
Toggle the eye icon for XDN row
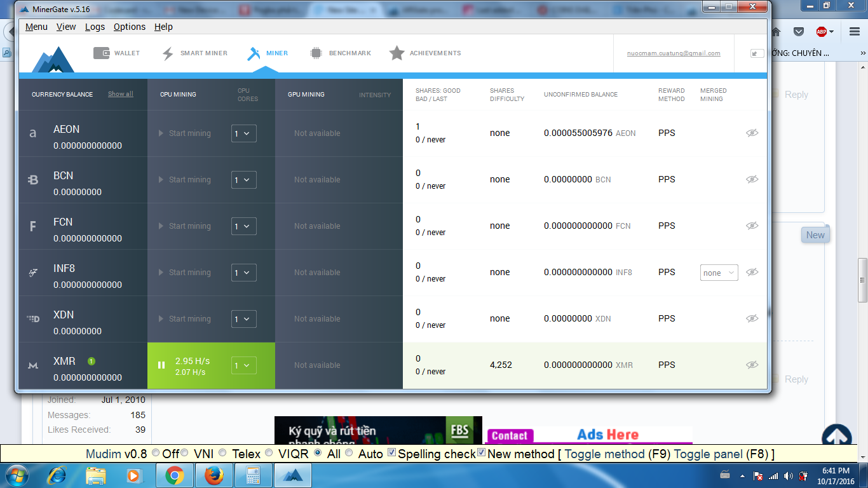coord(752,318)
